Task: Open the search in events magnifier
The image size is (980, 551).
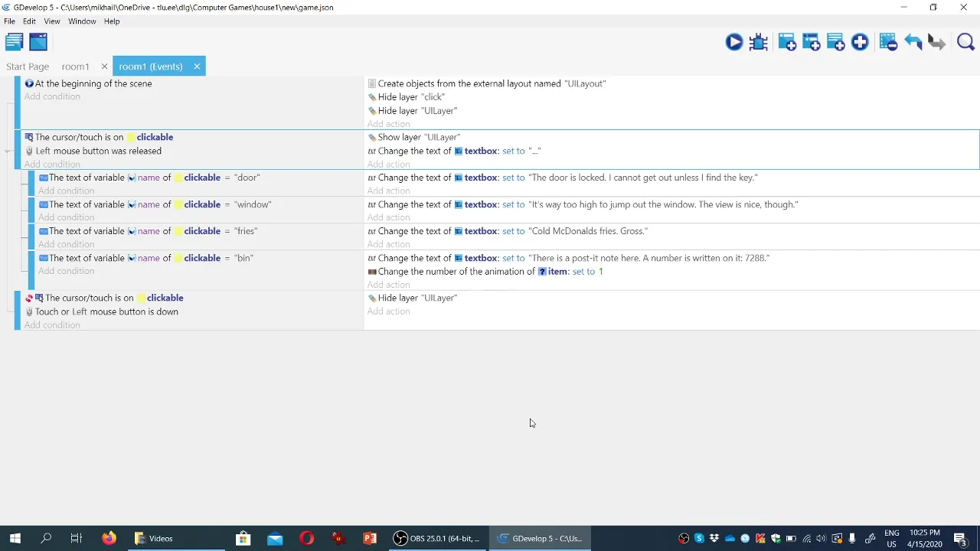Action: [965, 42]
